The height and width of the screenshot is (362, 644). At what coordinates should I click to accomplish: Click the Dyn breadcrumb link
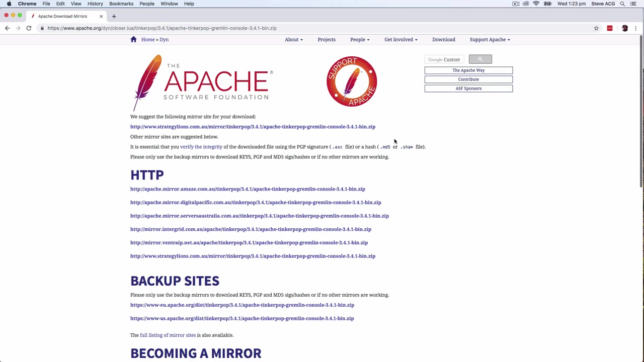tap(164, 39)
